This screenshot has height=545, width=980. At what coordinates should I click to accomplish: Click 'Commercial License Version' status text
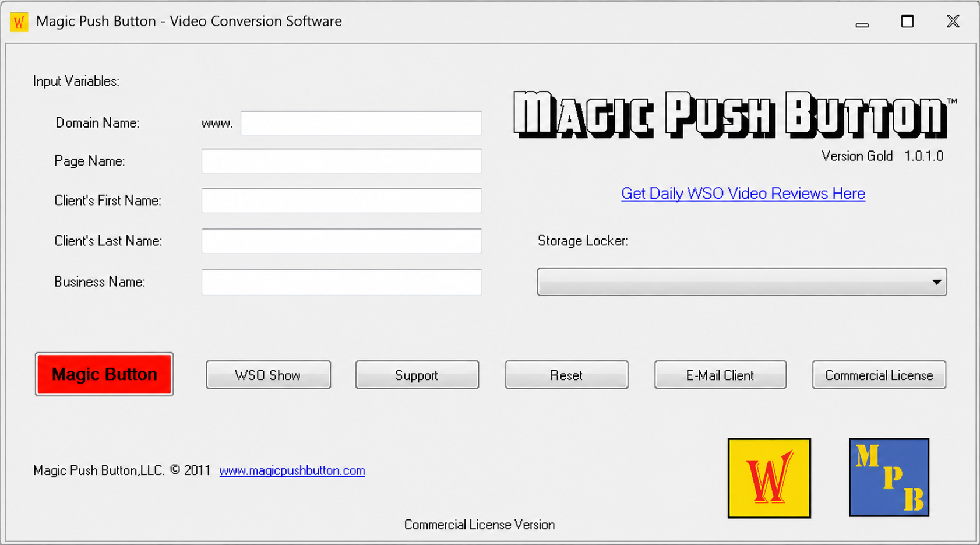click(x=480, y=525)
